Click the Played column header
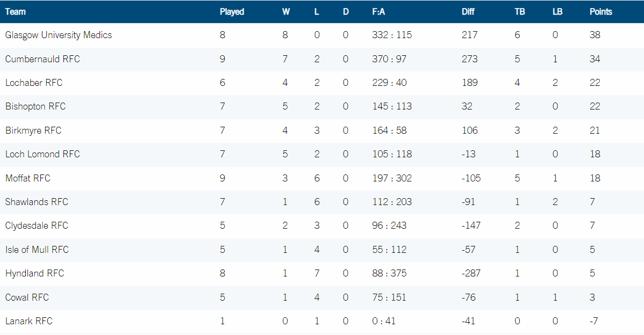 coord(232,12)
